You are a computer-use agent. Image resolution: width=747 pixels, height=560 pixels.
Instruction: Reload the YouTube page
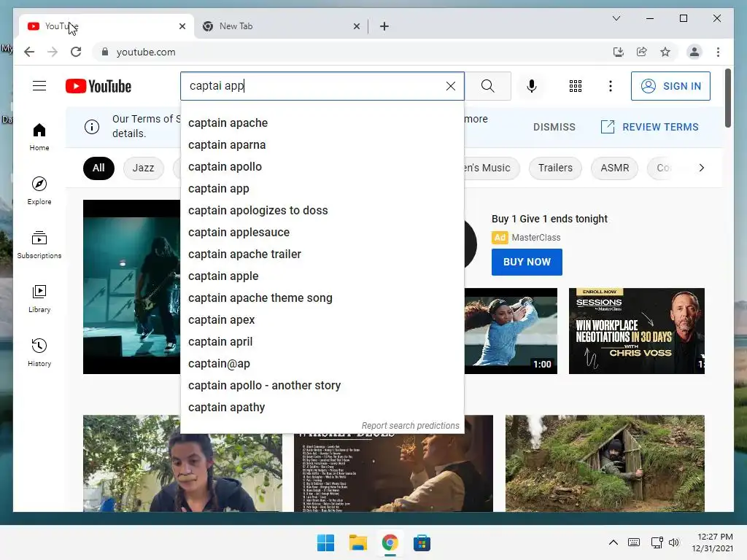tap(76, 52)
